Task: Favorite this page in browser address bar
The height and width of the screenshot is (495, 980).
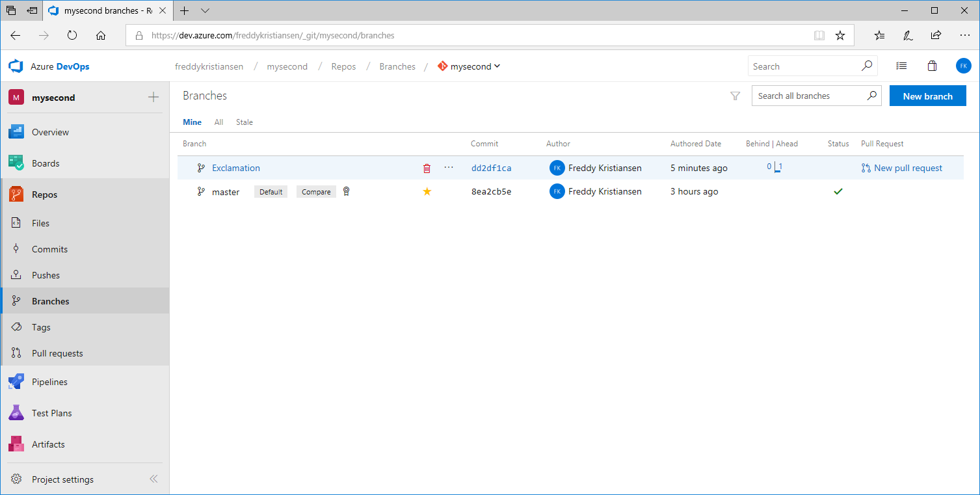Action: click(x=840, y=36)
